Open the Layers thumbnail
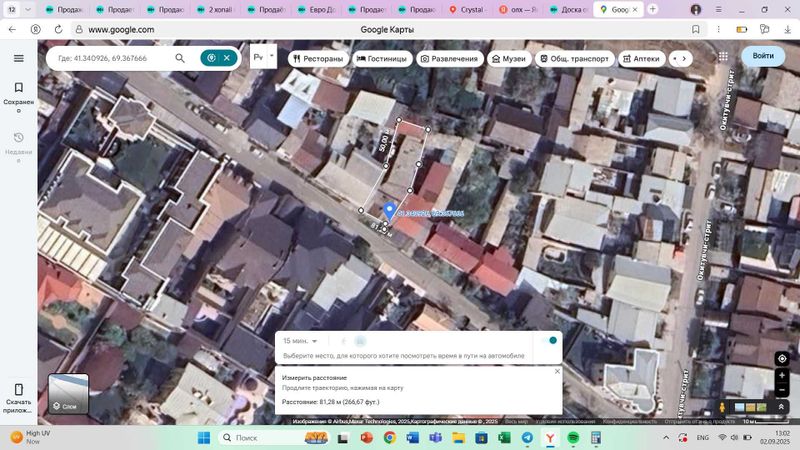 click(x=68, y=394)
